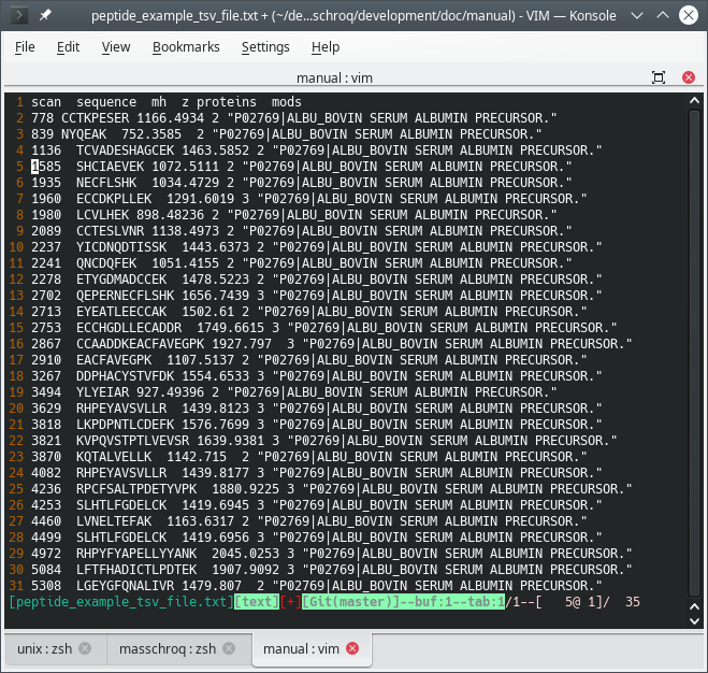
Task: Open the View menu
Action: coord(116,47)
